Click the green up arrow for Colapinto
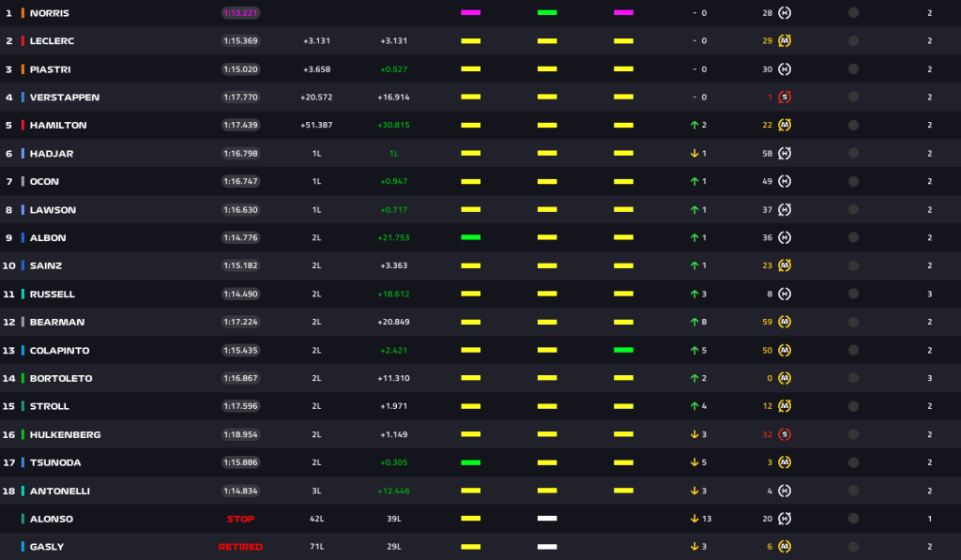The image size is (961, 560). [694, 350]
